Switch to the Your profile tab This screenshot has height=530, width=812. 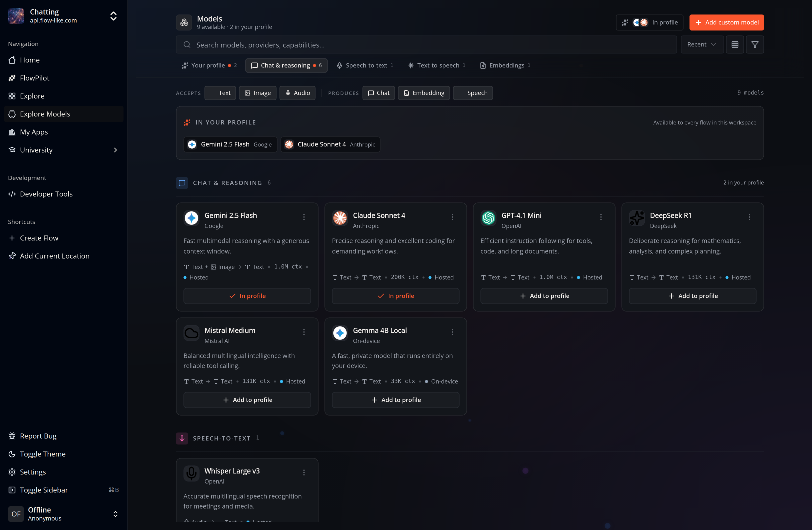pyautogui.click(x=209, y=65)
